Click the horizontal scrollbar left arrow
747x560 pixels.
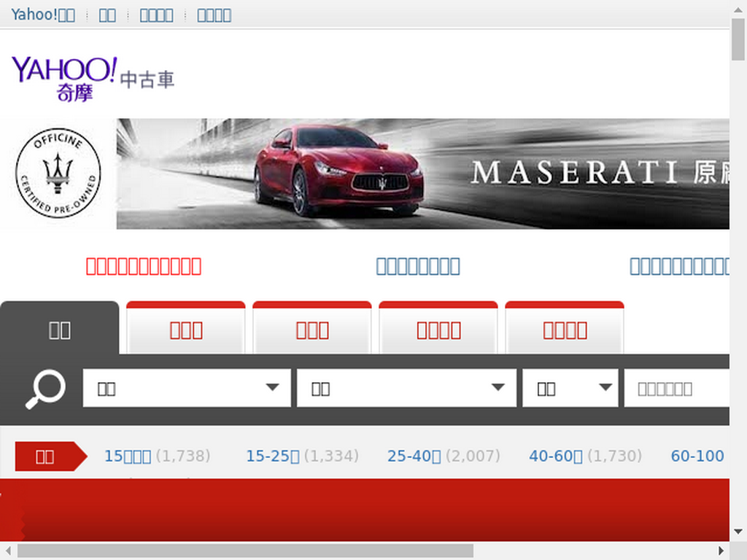click(8, 551)
